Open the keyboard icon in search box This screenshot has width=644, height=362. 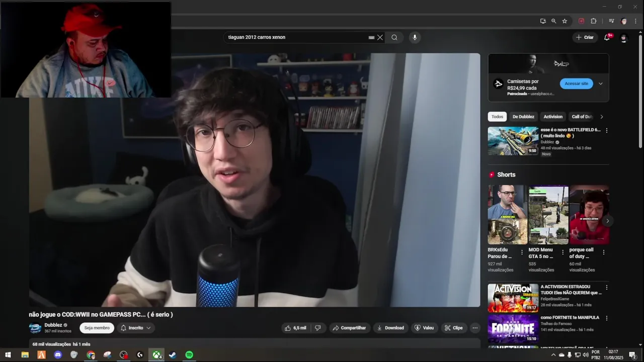tap(371, 37)
